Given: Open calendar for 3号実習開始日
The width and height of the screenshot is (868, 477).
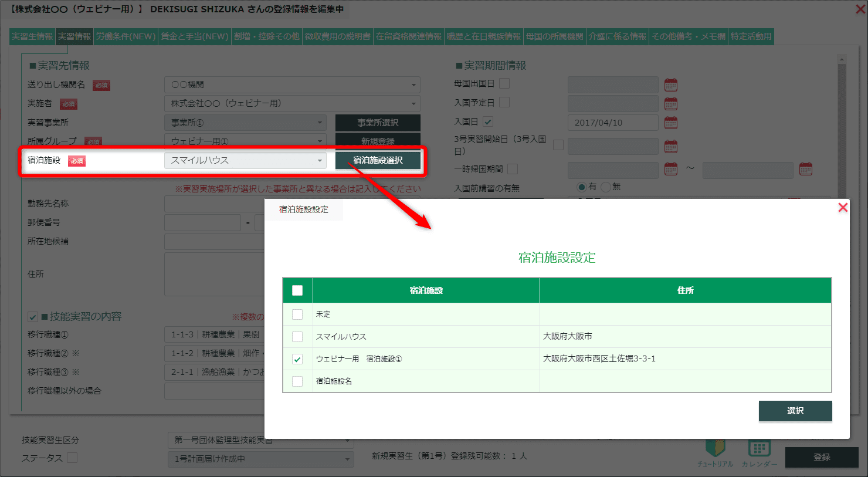Looking at the screenshot, I should click(670, 146).
